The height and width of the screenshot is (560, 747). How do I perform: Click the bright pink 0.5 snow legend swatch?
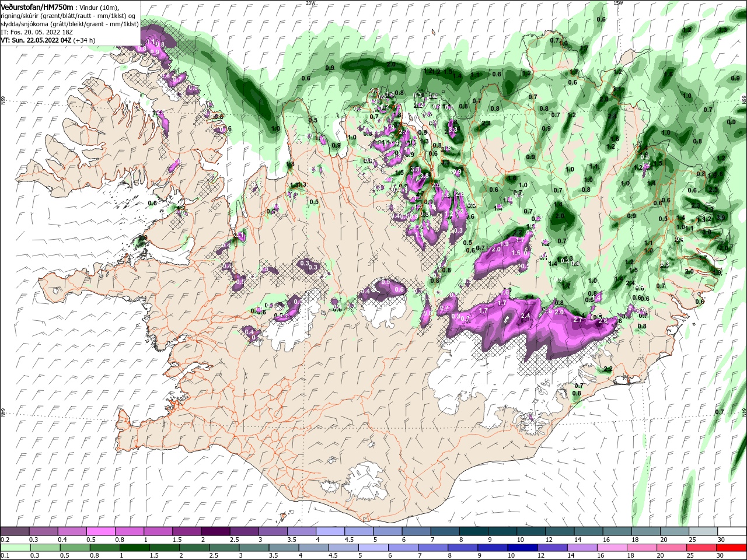[x=101, y=531]
